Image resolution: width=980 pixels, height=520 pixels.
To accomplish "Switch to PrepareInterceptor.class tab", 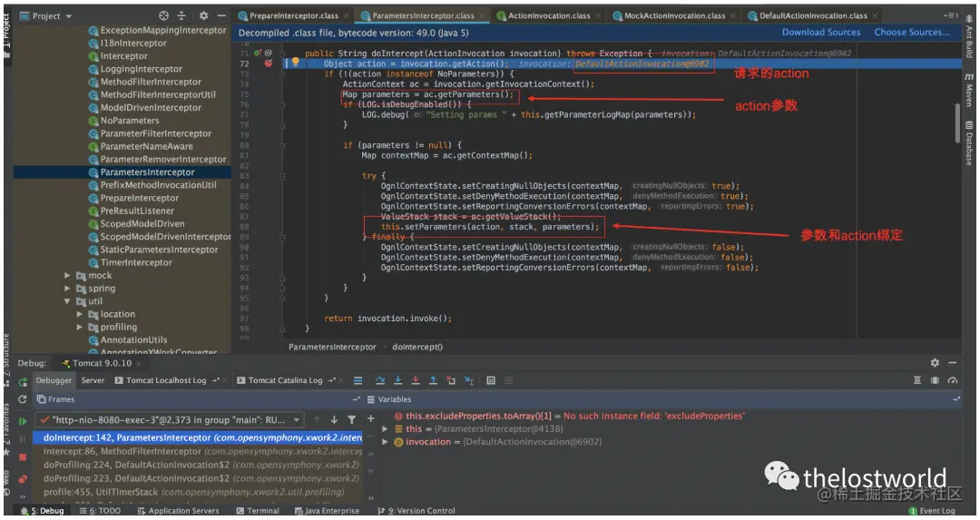I will pyautogui.click(x=293, y=15).
